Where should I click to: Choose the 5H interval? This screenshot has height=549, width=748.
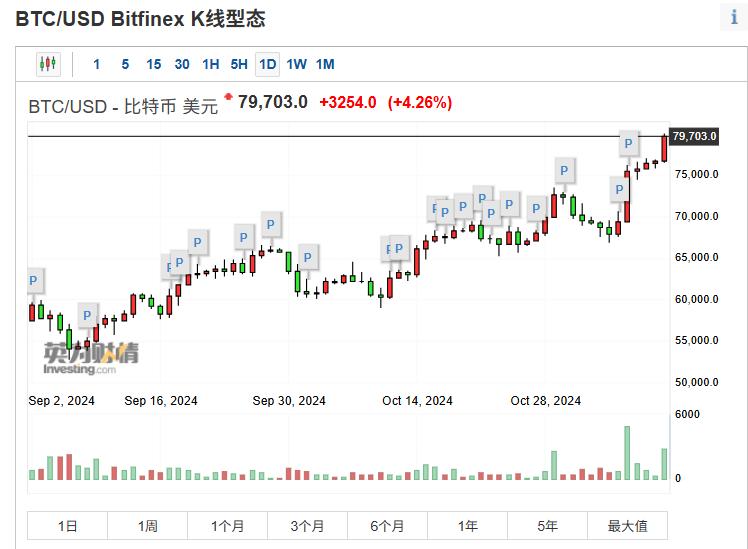point(239,64)
